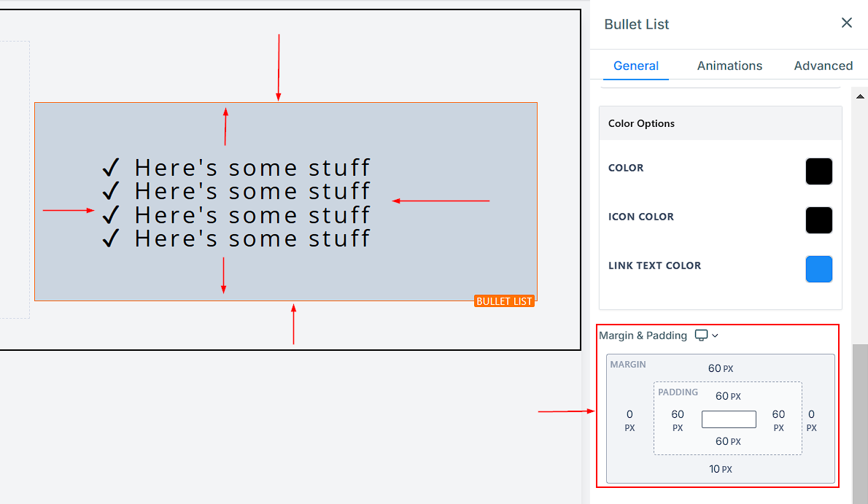Click the ICON COLOR swatch
This screenshot has width=868, height=504.
pyautogui.click(x=818, y=220)
